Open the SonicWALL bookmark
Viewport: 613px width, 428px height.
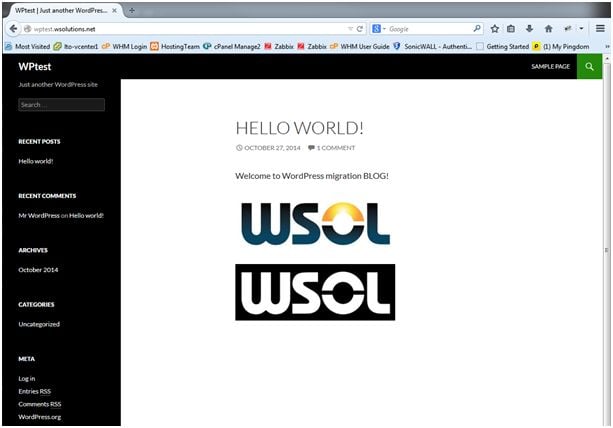click(432, 47)
